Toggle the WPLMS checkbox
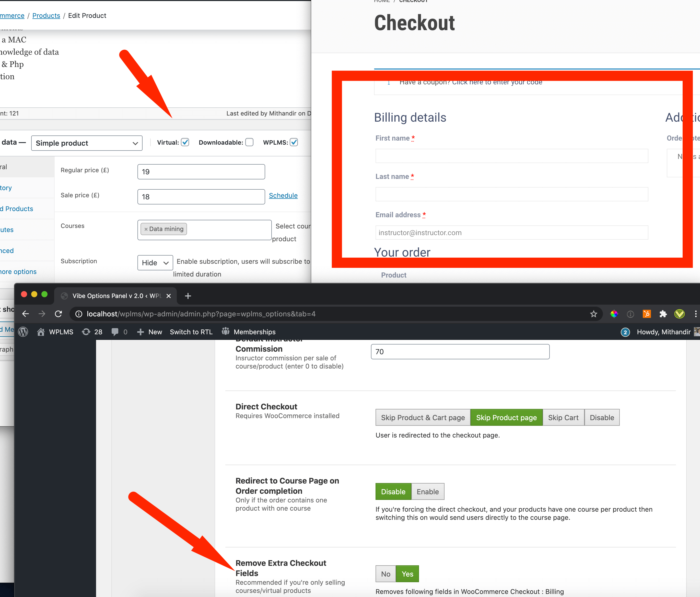Image resolution: width=700 pixels, height=597 pixels. 294,142
